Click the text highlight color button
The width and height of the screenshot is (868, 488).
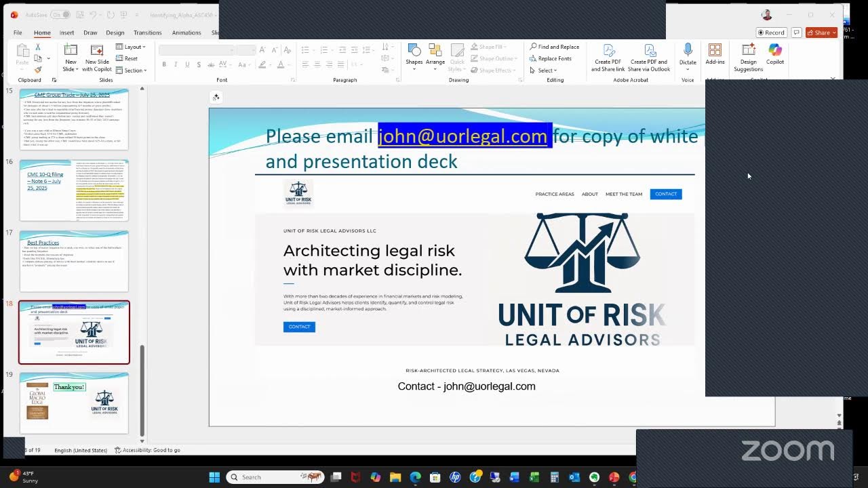[264, 64]
